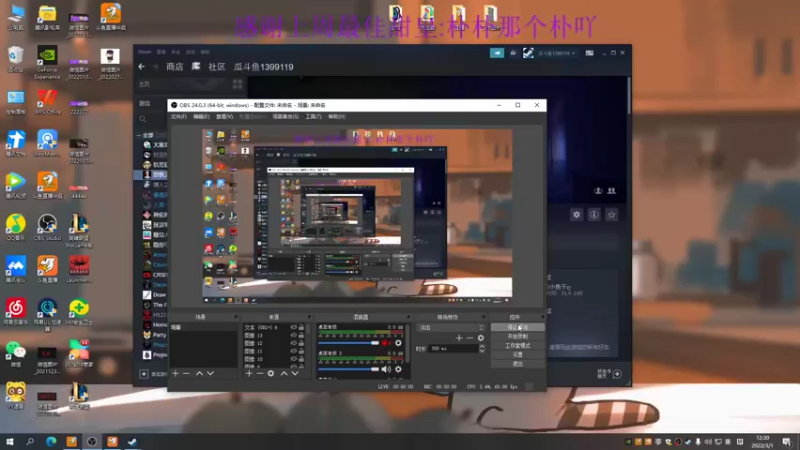Click OBS 退出 exit button
This screenshot has width=800, height=450.
coord(517,364)
